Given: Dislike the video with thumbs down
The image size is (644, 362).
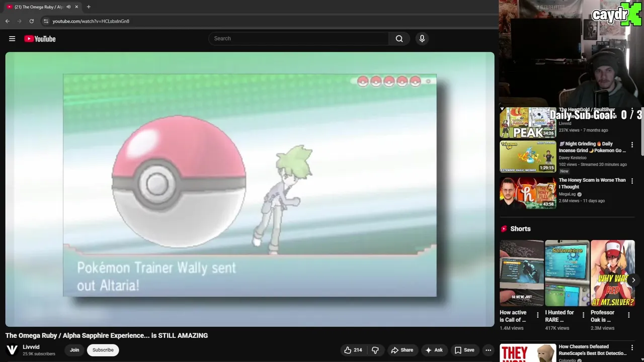Looking at the screenshot, I should [375, 350].
